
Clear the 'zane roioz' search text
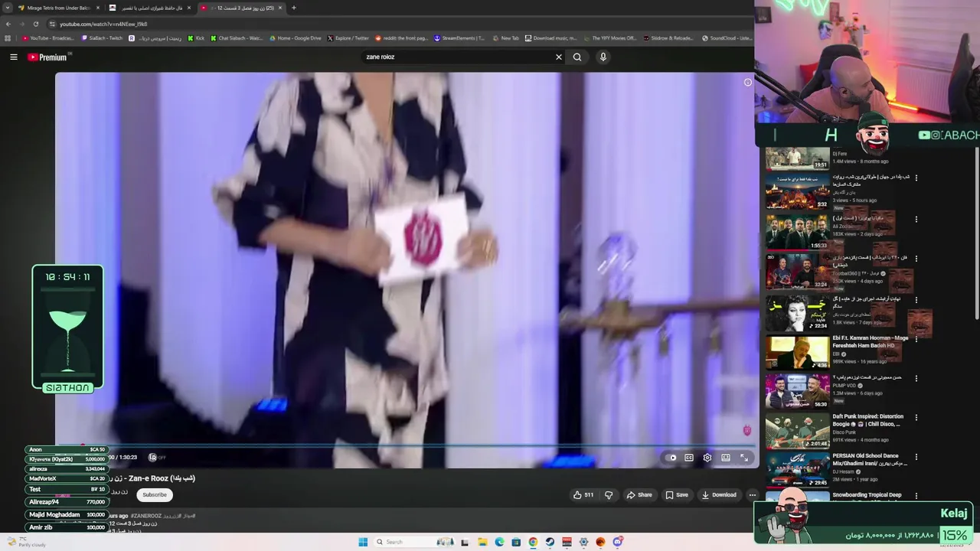pos(559,57)
